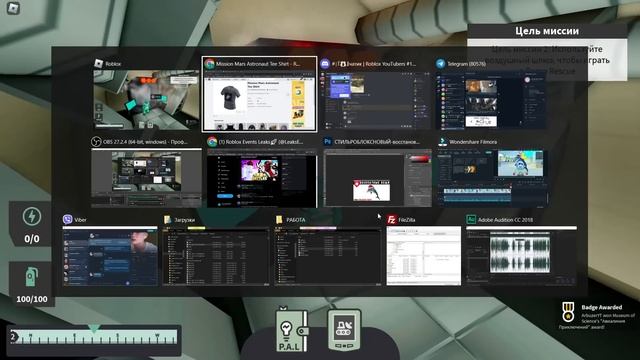Switch to the FileZilla window thumbnail
This screenshot has width=640, height=360.
(424, 256)
